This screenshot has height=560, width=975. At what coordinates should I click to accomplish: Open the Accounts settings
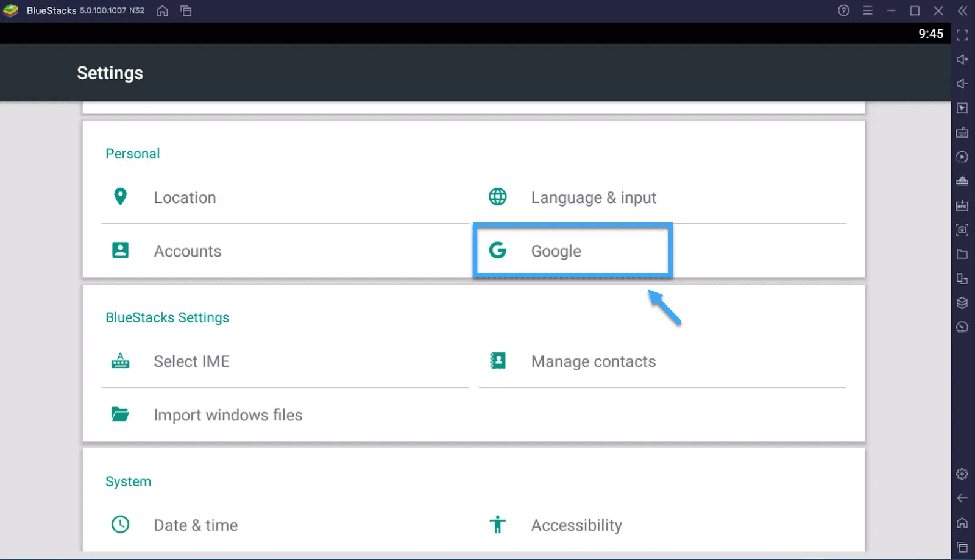coord(285,251)
